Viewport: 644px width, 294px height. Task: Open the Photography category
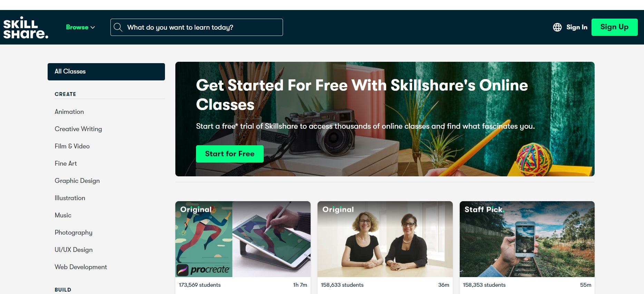click(74, 233)
